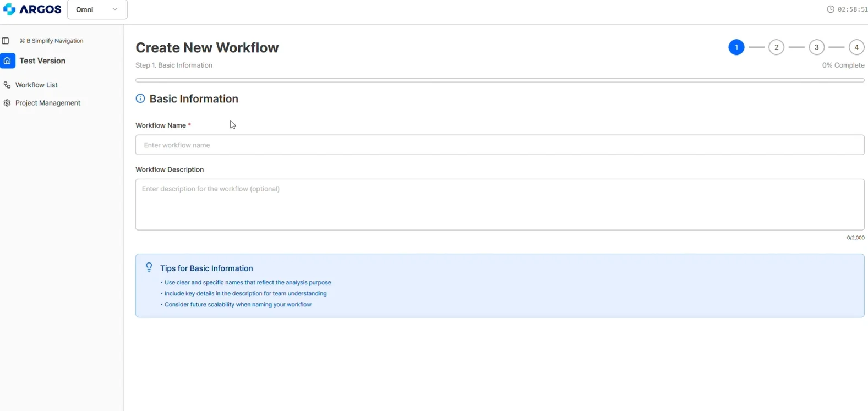The height and width of the screenshot is (411, 868).
Task: Open Project Management in sidebar
Action: coord(48,103)
